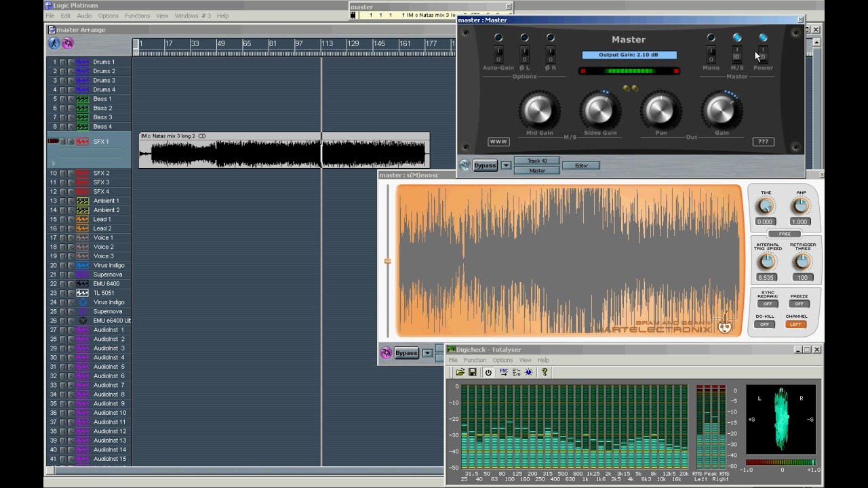Click the running man catch icon in Arrange
The width and height of the screenshot is (868, 488).
click(54, 43)
